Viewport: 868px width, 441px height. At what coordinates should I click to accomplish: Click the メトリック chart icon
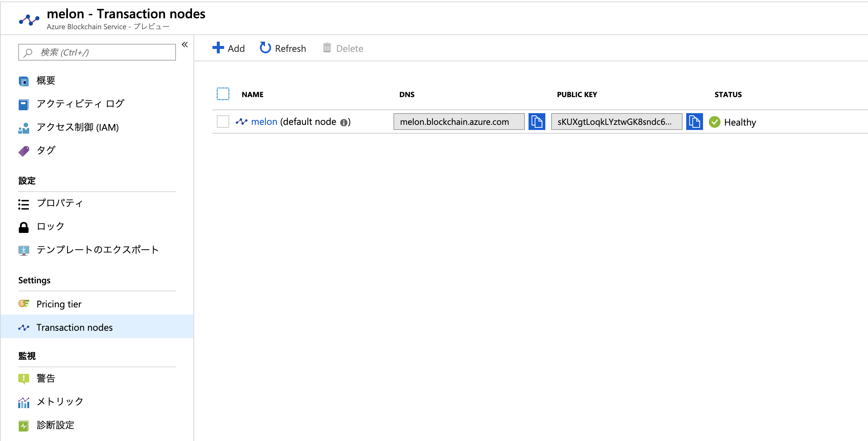tap(24, 402)
